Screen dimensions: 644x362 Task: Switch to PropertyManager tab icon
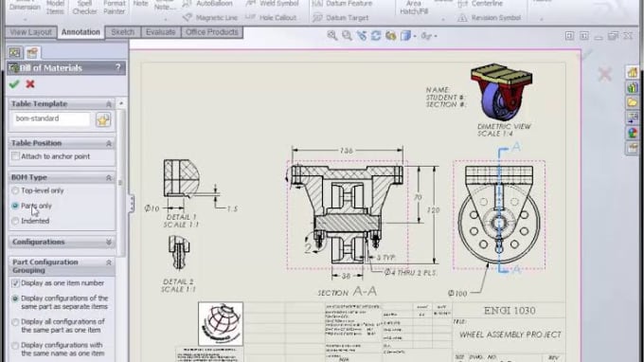point(32,53)
